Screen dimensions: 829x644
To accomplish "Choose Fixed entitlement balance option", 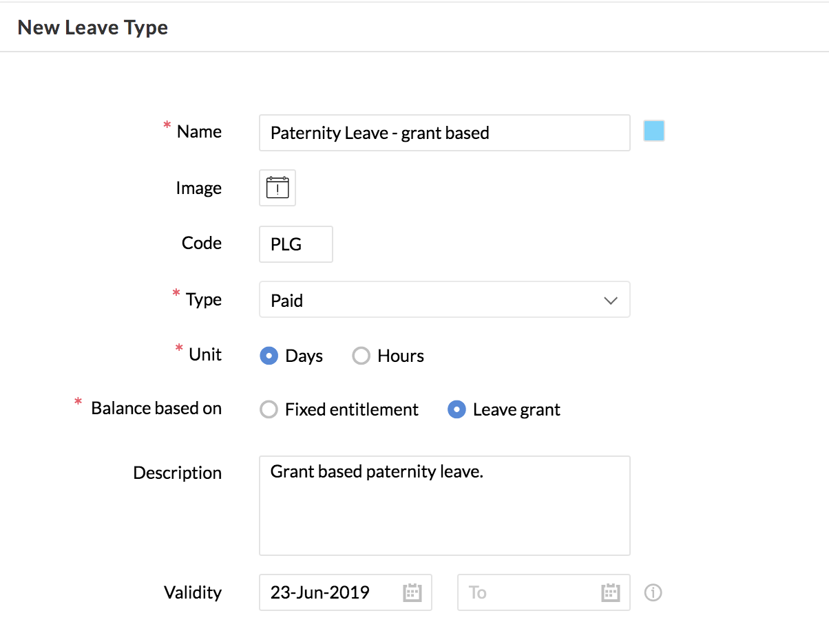I will click(x=269, y=410).
